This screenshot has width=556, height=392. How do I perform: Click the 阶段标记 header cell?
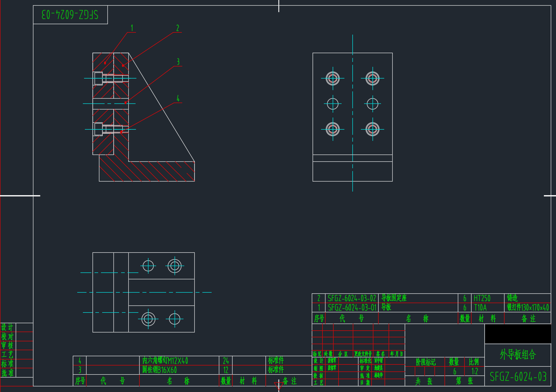click(x=425, y=362)
